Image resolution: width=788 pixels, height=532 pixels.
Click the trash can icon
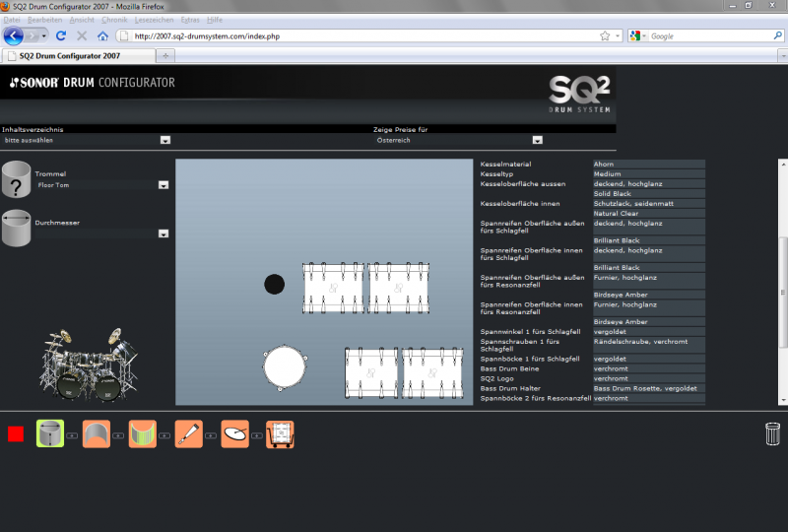(772, 433)
